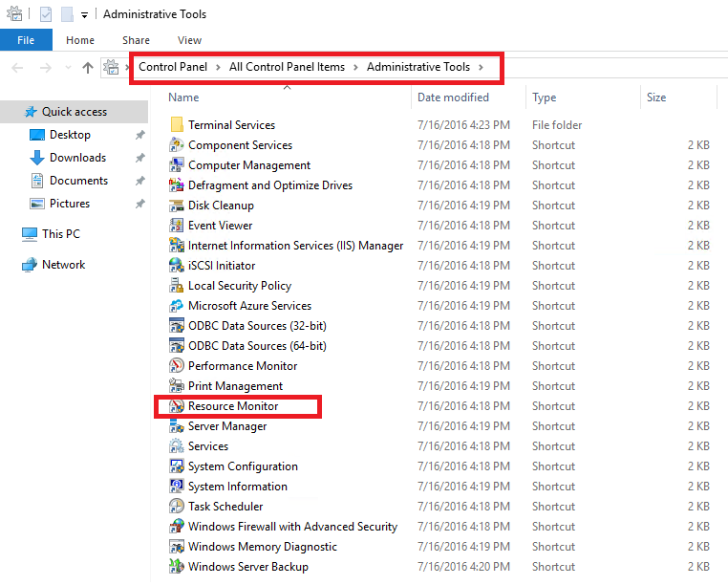
Task: Select the 'Services' file name
Action: coord(208,446)
